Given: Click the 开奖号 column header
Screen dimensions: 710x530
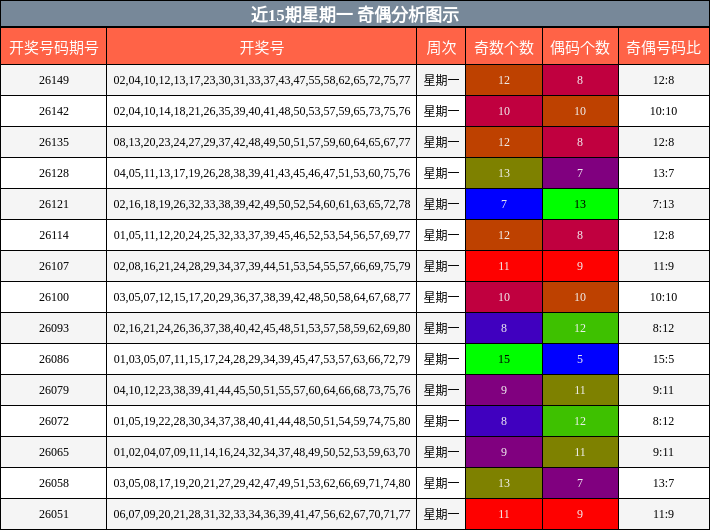Looking at the screenshot, I should click(261, 47).
